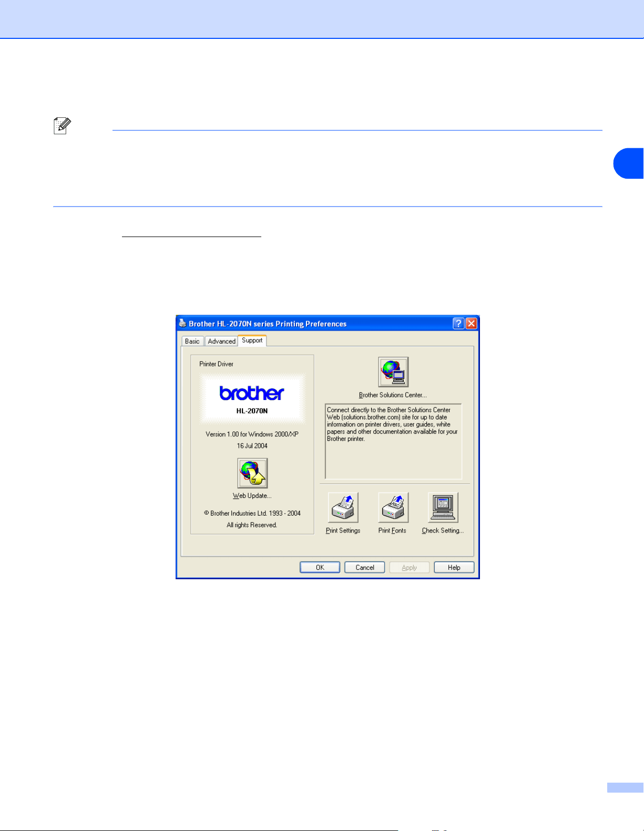
Task: Click the printer icon in the title bar
Action: click(182, 323)
